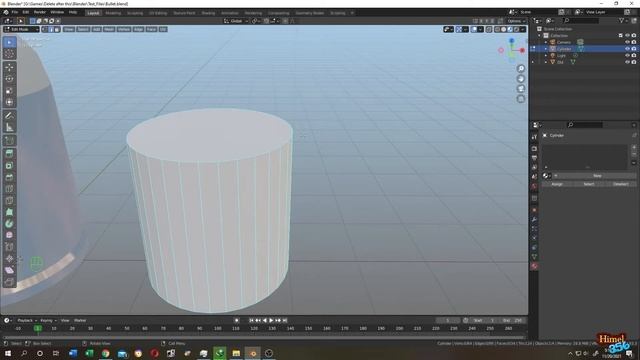Open the File menu

(x=15, y=12)
